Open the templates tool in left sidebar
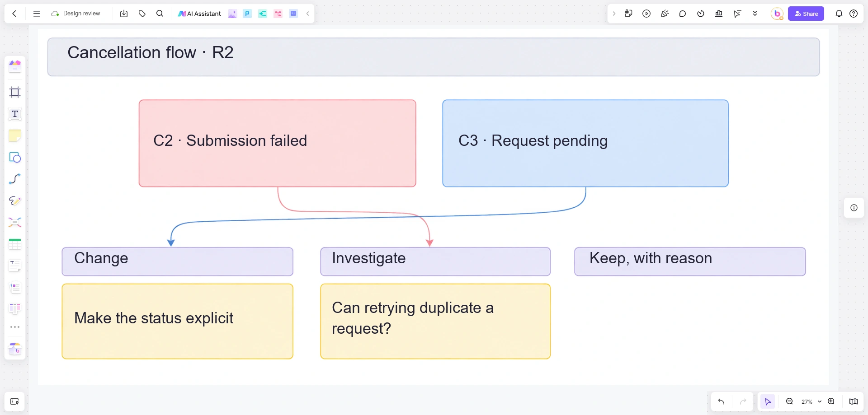This screenshot has width=868, height=415. [x=15, y=66]
